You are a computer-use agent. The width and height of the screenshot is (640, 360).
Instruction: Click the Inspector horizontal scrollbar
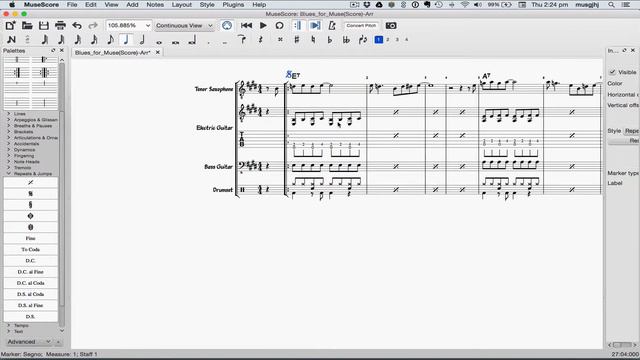pos(622,345)
